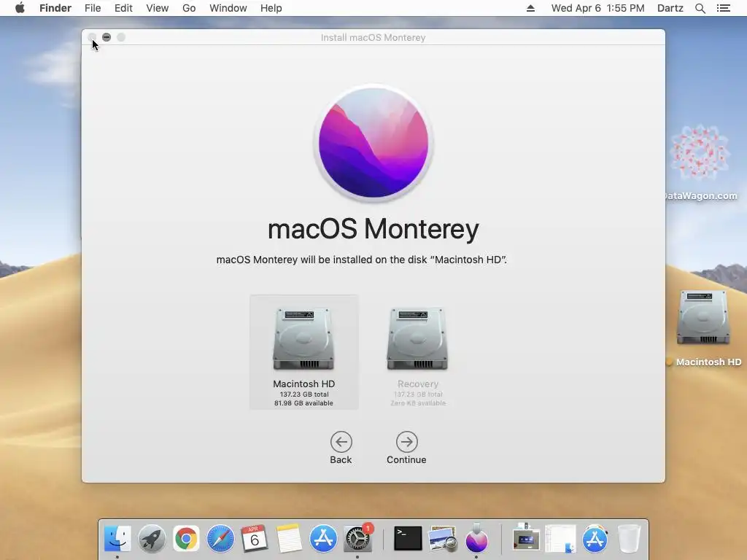Screen dimensions: 747x560
Task: Click the Install macOS Monterey title bar
Action: [x=373, y=37]
